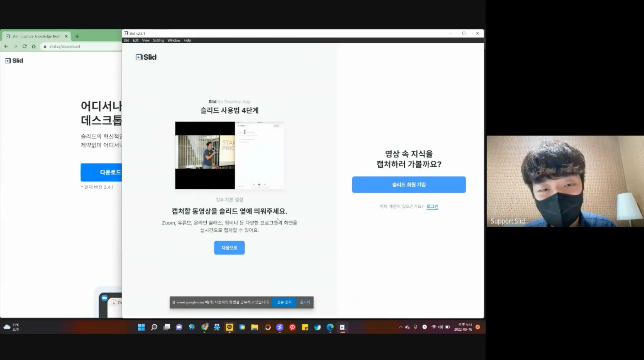Click the 다음으로 next button
The image size is (644, 360).
point(229,248)
